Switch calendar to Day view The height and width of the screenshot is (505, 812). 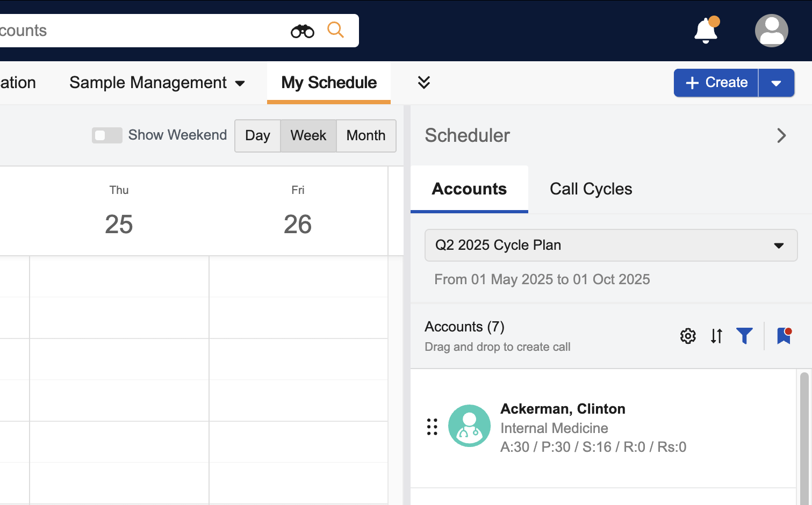click(x=257, y=136)
